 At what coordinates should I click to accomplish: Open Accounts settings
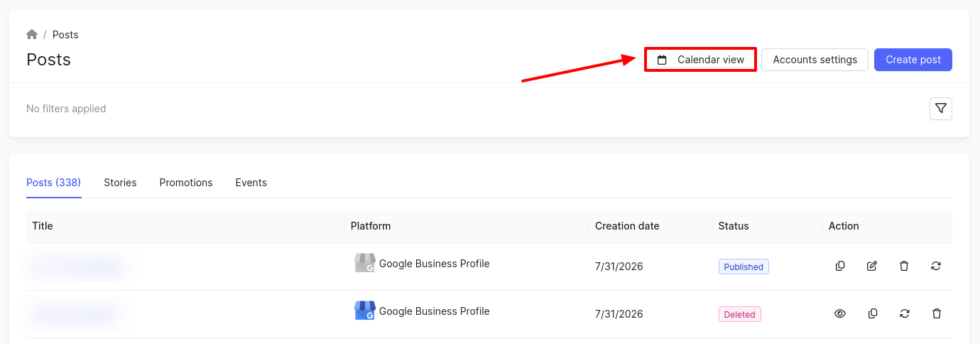pyautogui.click(x=815, y=60)
